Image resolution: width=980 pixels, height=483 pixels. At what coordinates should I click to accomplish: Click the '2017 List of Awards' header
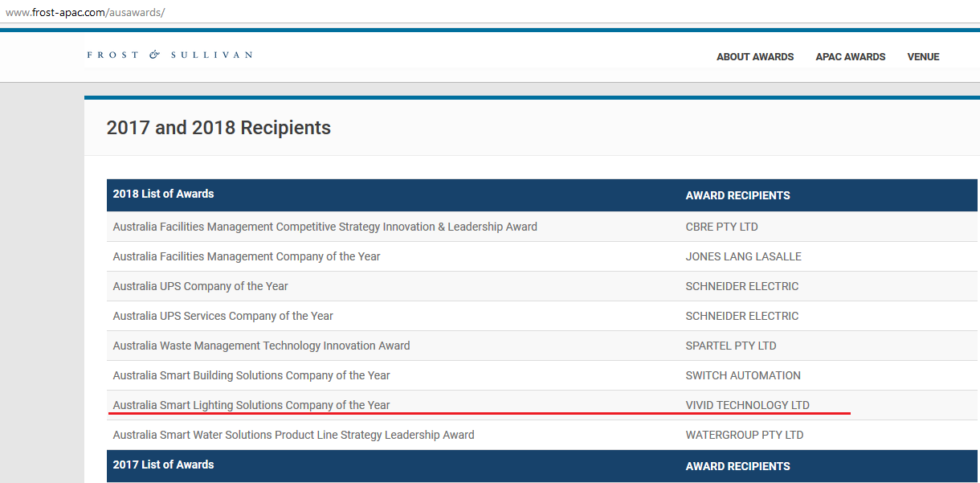[x=163, y=465]
